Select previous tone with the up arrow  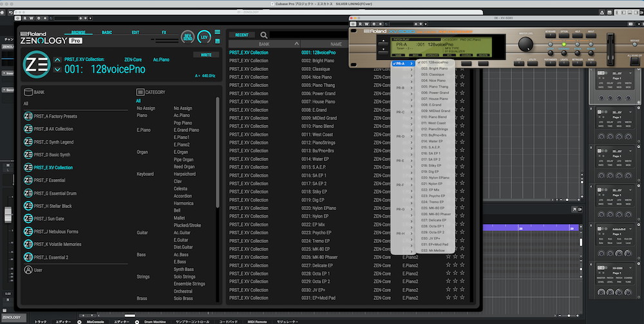pyautogui.click(x=57, y=60)
